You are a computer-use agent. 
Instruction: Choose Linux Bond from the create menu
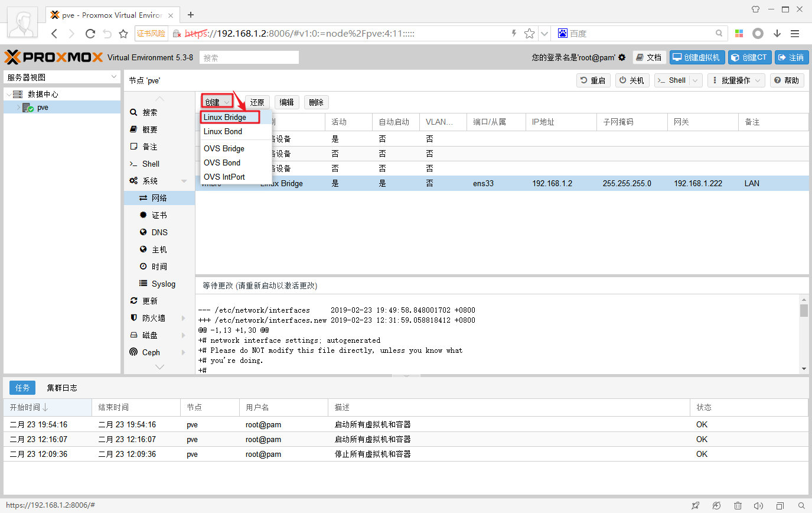tap(234, 131)
